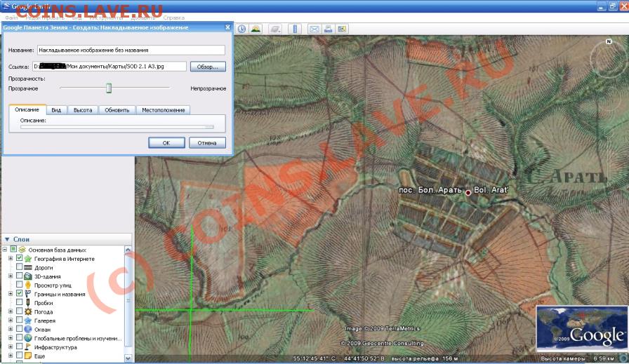Collapse the Слои panel triangle
Screen dimensions: 629x364
point(7,239)
